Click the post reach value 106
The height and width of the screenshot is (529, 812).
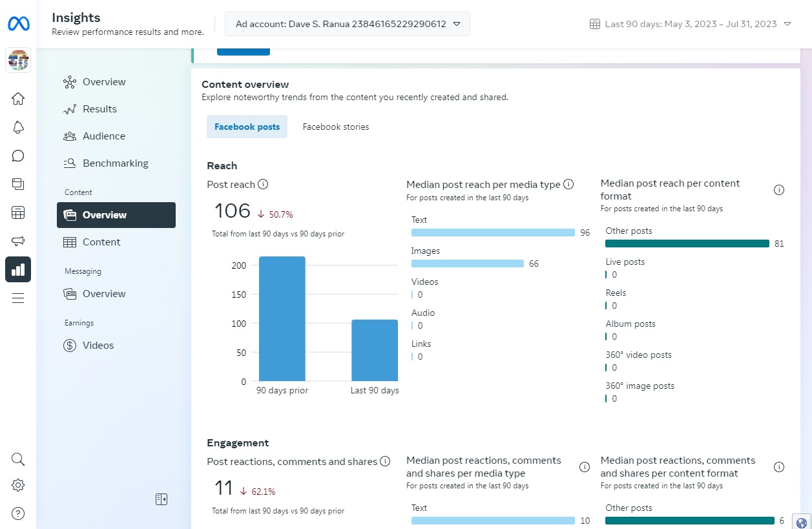pos(232,211)
